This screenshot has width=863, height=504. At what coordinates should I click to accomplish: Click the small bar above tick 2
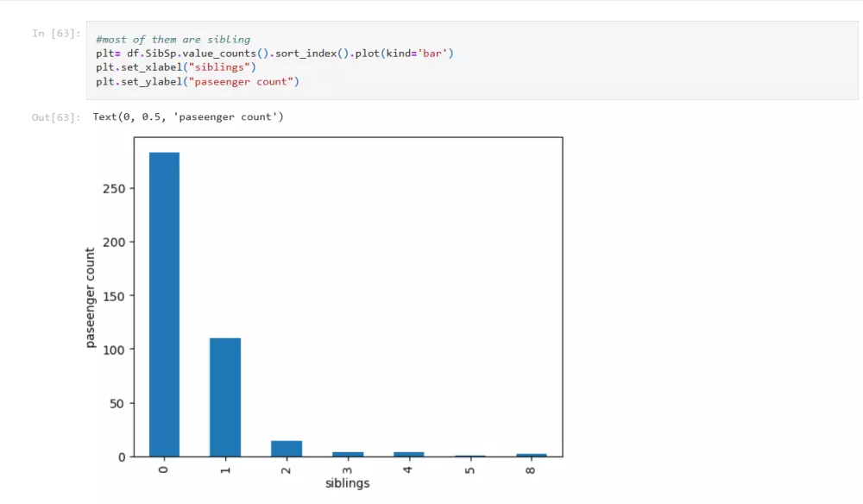click(286, 446)
